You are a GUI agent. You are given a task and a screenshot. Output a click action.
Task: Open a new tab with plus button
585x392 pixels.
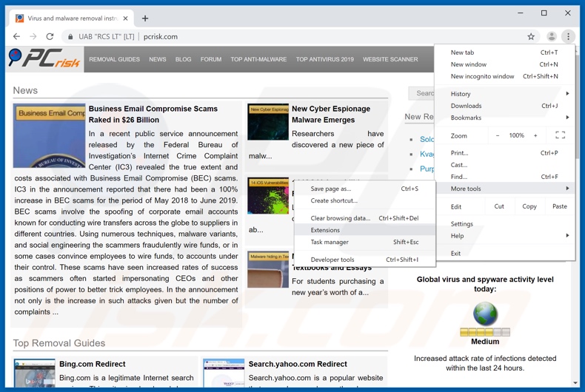[x=145, y=18]
